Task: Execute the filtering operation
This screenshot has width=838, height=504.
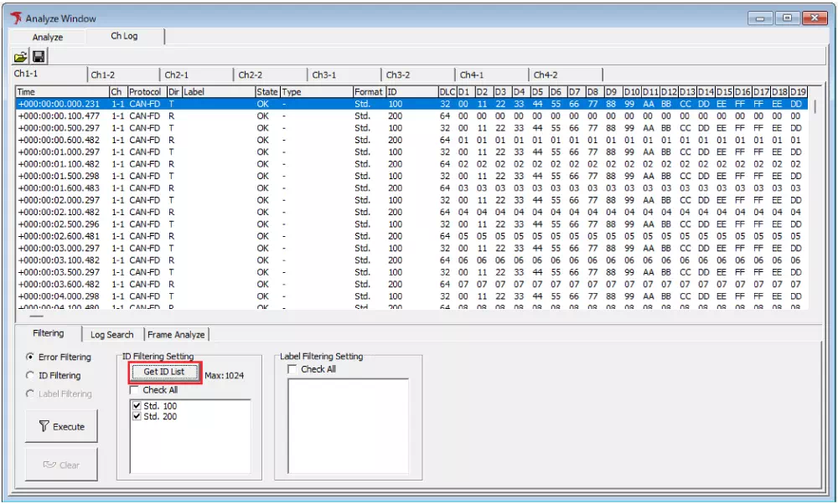Action: click(61, 426)
